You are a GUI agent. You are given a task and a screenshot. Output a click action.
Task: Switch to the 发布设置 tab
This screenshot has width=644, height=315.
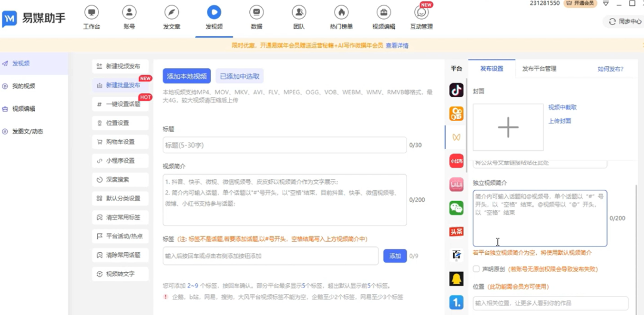(491, 69)
